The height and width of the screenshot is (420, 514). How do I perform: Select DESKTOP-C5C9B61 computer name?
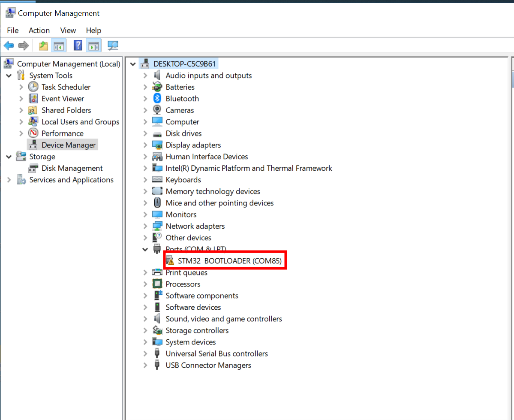click(185, 64)
